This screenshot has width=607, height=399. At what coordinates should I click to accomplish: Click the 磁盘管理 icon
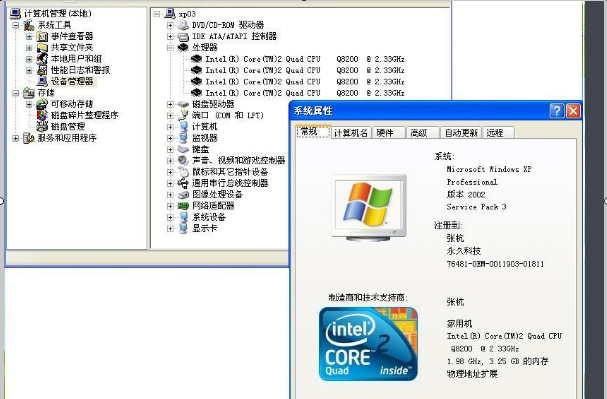(x=42, y=127)
